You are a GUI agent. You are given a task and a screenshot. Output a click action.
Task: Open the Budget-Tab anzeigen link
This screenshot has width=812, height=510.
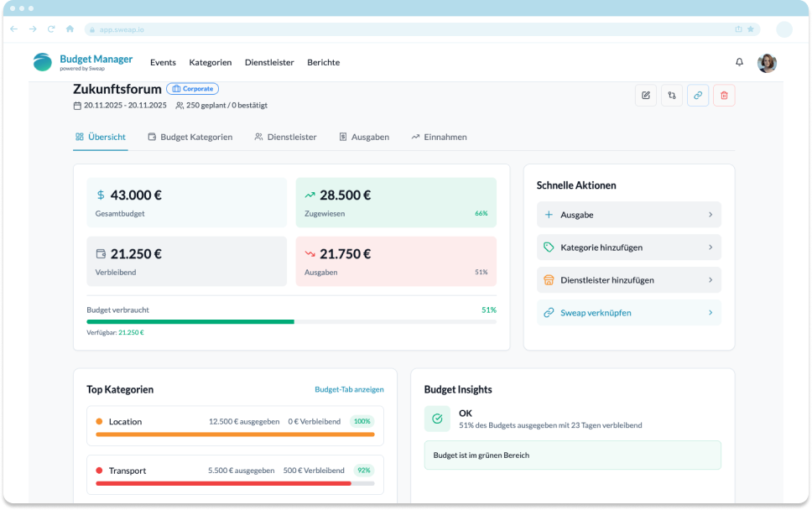coord(348,389)
